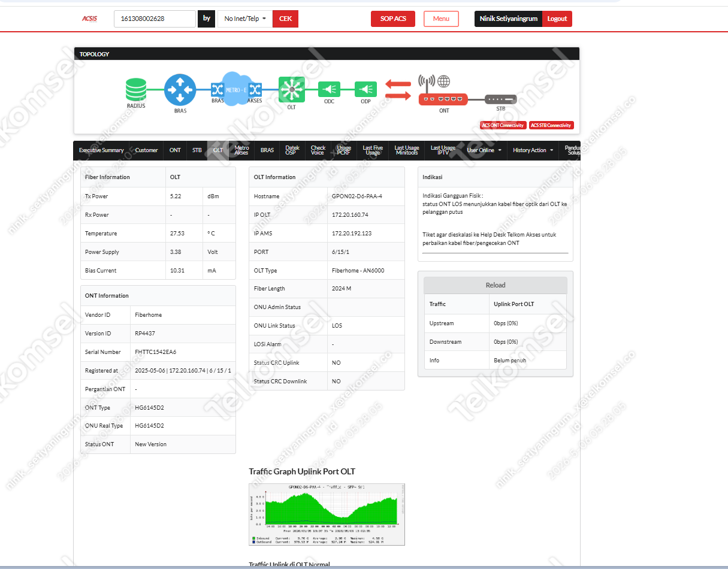Click the grey STB device icon
The height and width of the screenshot is (569, 728).
click(x=501, y=99)
